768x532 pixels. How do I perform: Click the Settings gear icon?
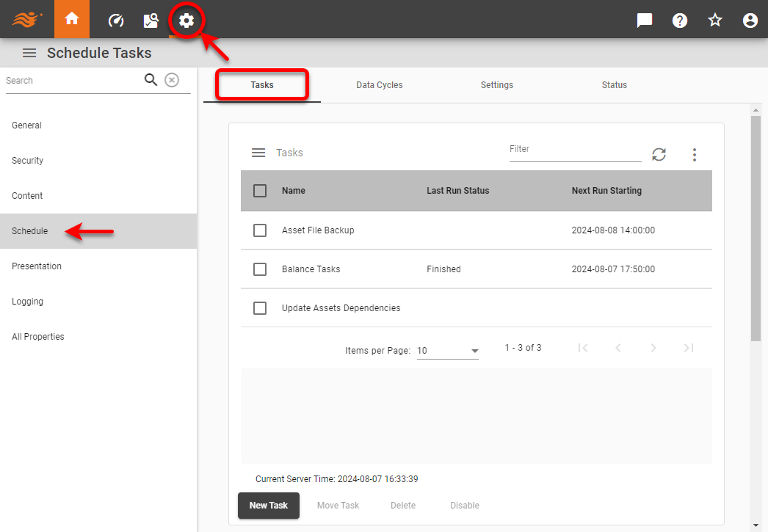pyautogui.click(x=186, y=20)
